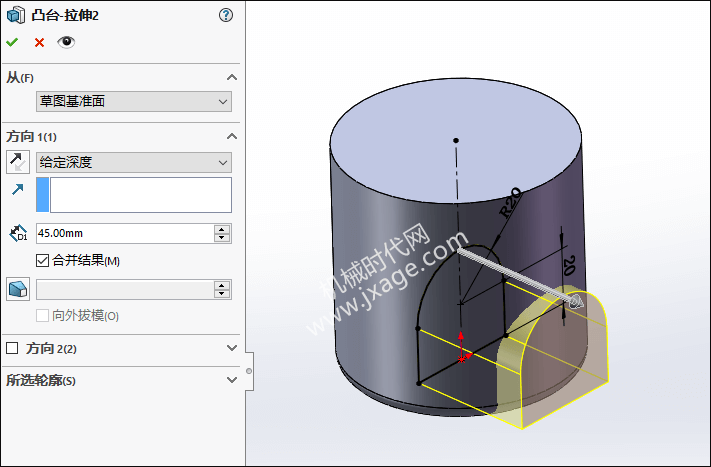This screenshot has height=467, width=711.
Task: Click the R20 dimension in the model view
Action: pos(509,201)
